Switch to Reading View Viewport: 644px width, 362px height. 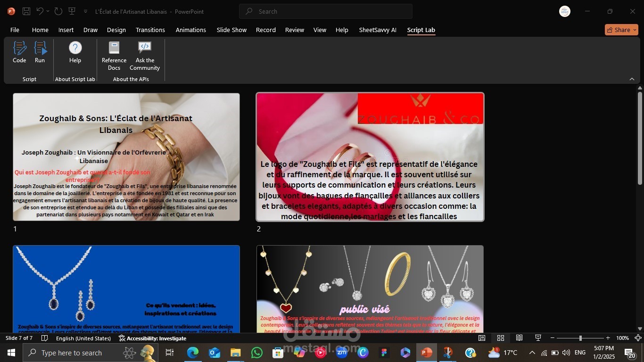click(x=519, y=338)
